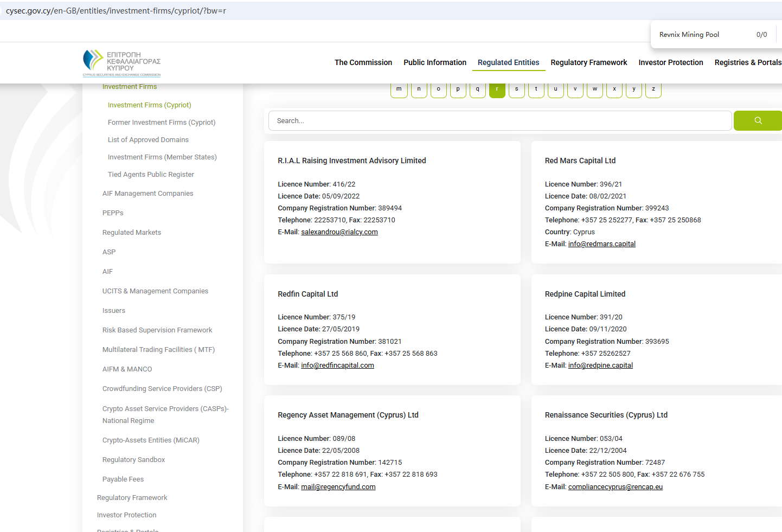Click the page address bar URL
This screenshot has height=532, width=782.
(116, 11)
